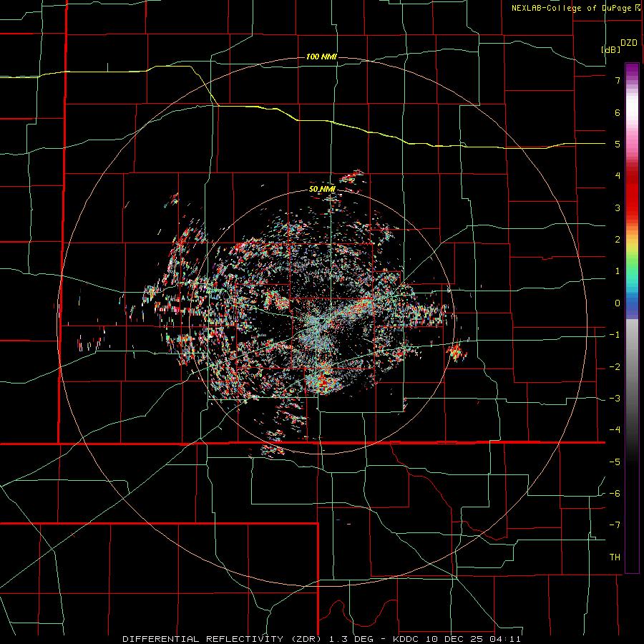Click the radar site center of the returns
The width and height of the screenshot is (644, 644).
click(x=323, y=321)
